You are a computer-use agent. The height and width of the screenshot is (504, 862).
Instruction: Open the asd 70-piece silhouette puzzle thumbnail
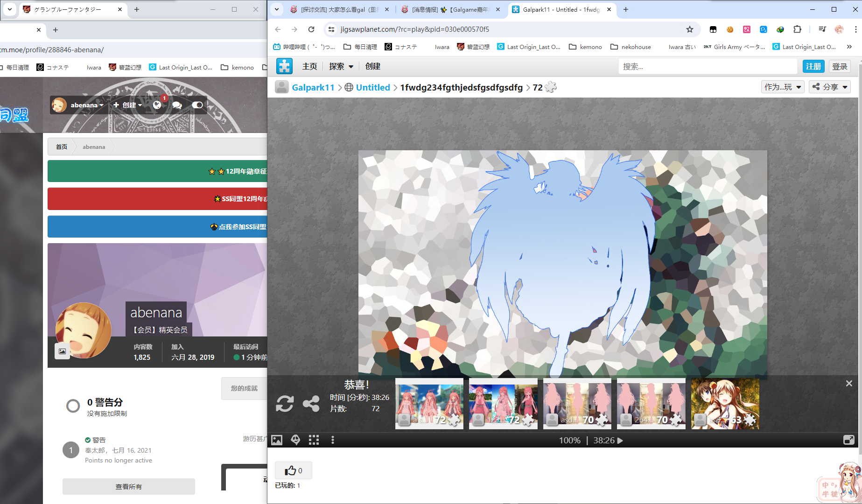(577, 404)
